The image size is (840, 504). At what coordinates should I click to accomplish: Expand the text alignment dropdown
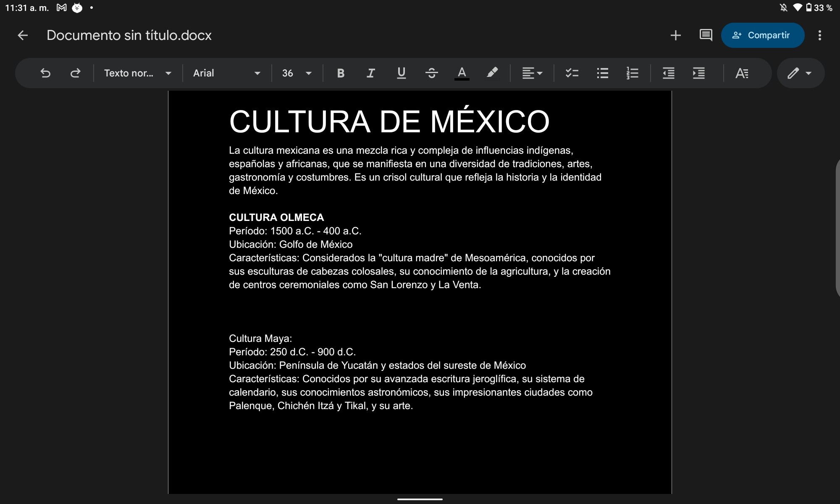(532, 73)
